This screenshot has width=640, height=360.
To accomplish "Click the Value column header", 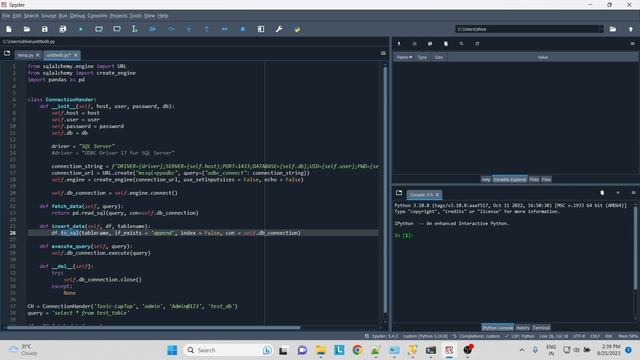I will pyautogui.click(x=542, y=57).
